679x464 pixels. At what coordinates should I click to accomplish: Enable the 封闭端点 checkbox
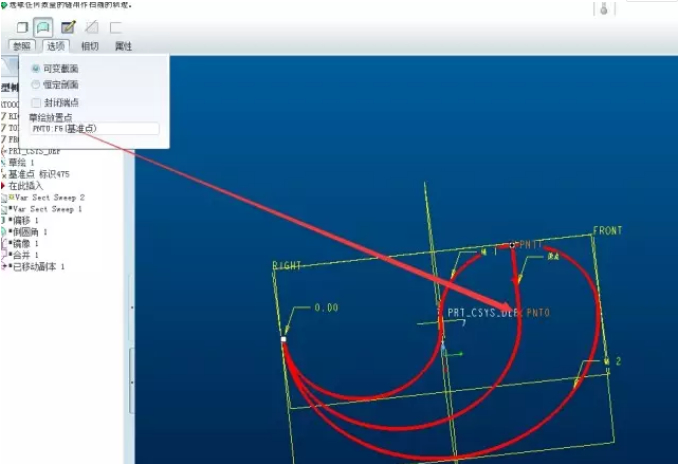click(x=36, y=102)
